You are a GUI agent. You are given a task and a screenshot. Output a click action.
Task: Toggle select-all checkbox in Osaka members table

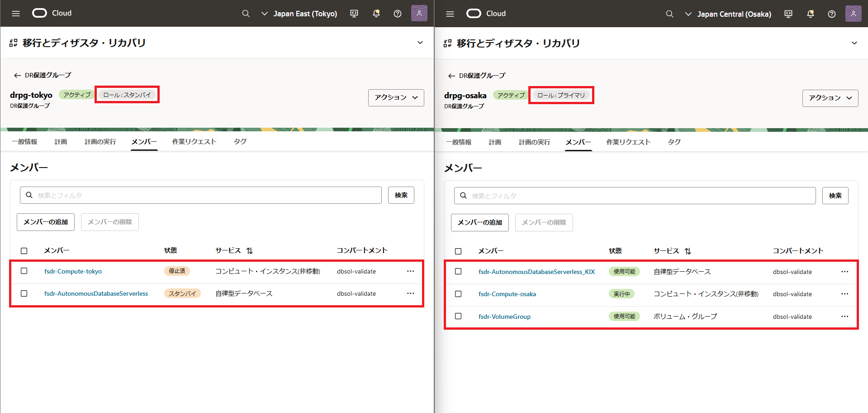tap(458, 251)
